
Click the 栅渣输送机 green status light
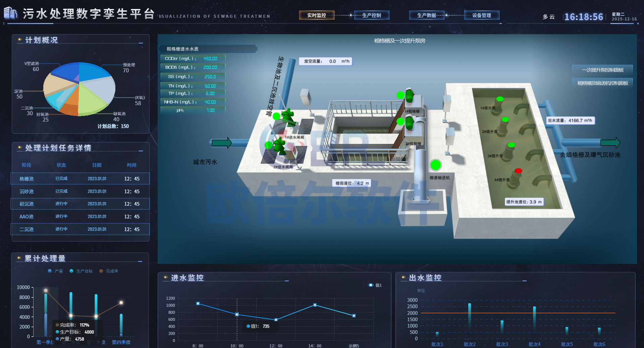[435, 165]
